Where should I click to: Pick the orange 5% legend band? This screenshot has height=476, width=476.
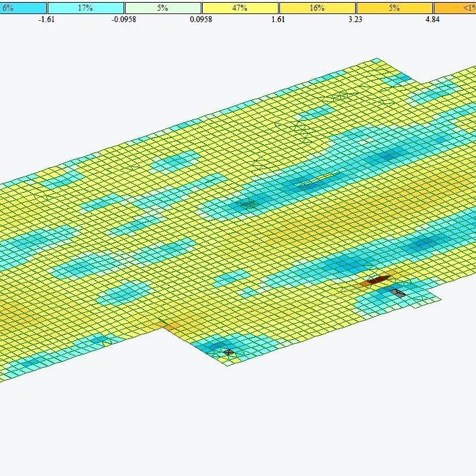(x=394, y=8)
